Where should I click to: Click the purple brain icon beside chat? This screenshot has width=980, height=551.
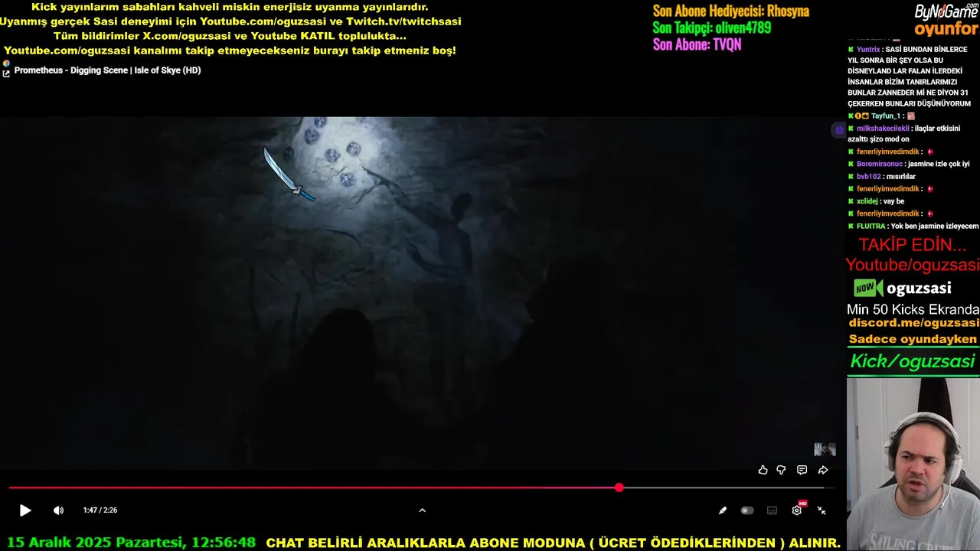(x=839, y=130)
